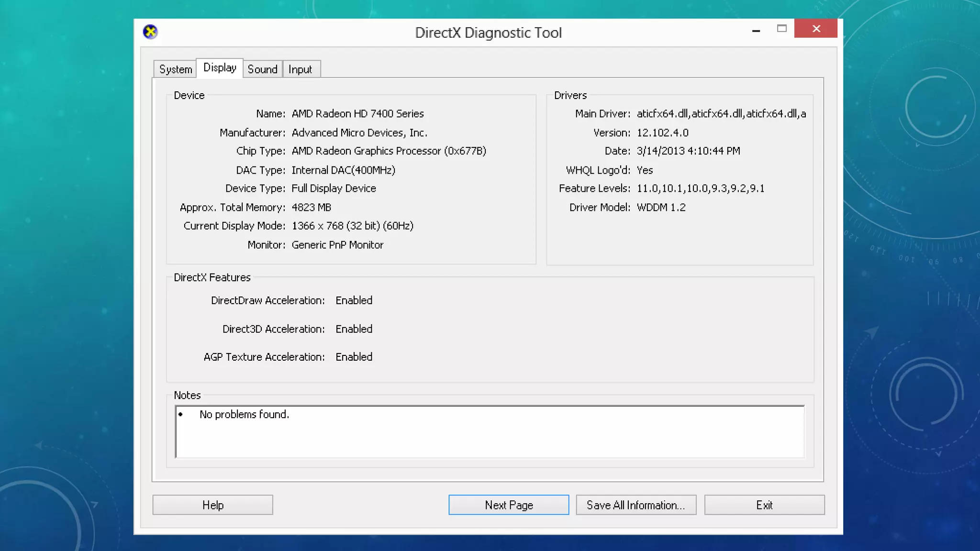Screen dimensions: 980x551
Task: Open the Sound tab
Action: pyautogui.click(x=263, y=69)
